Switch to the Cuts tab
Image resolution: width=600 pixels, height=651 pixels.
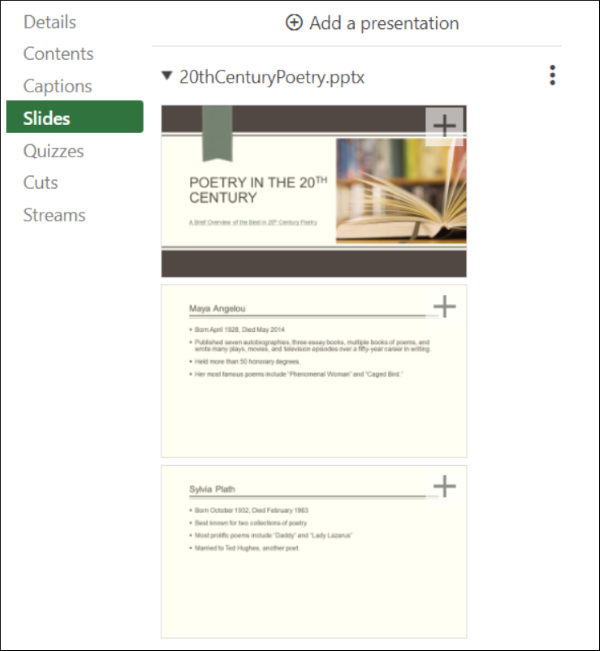(41, 182)
